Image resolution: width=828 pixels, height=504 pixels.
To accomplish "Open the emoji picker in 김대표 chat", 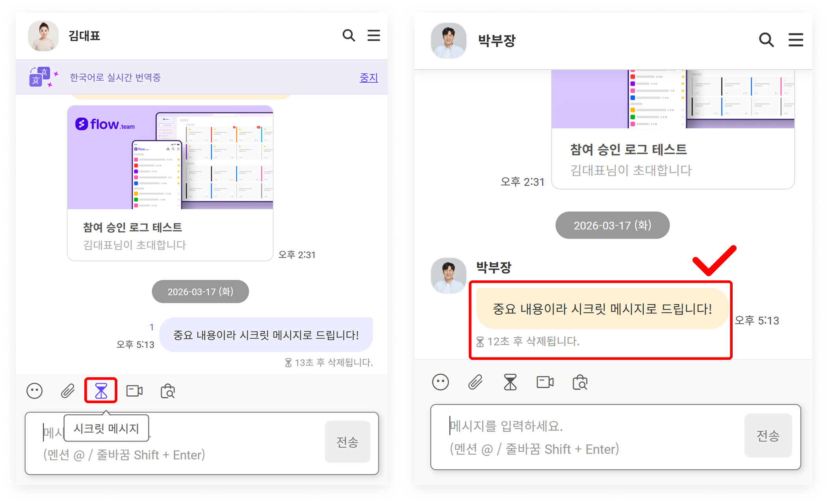I will [x=34, y=391].
